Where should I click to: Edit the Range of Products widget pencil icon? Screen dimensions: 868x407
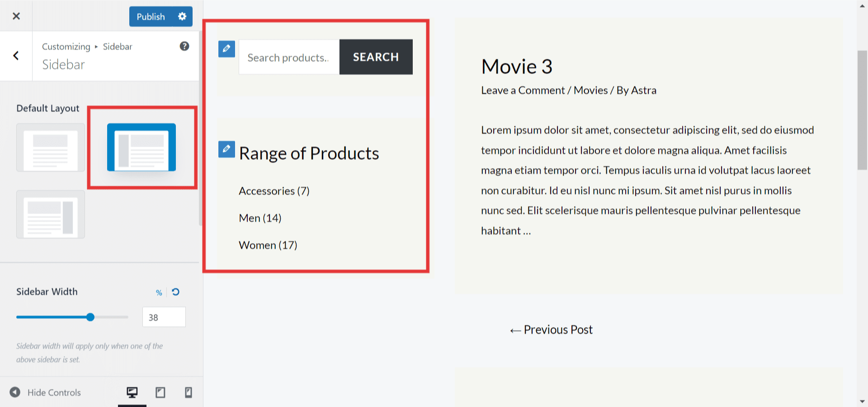click(x=226, y=149)
